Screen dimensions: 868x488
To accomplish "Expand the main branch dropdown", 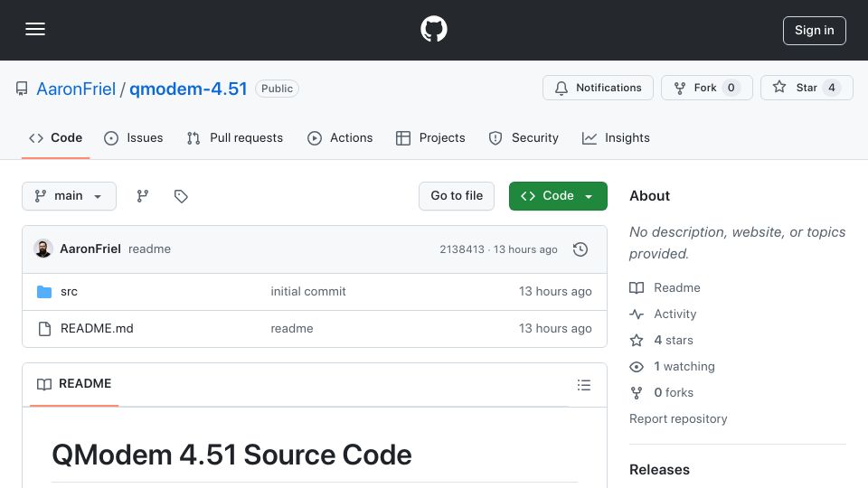I will coord(70,196).
